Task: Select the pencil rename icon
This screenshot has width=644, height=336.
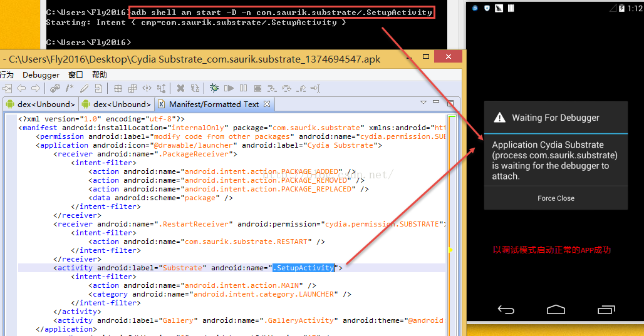Action: tap(84, 88)
